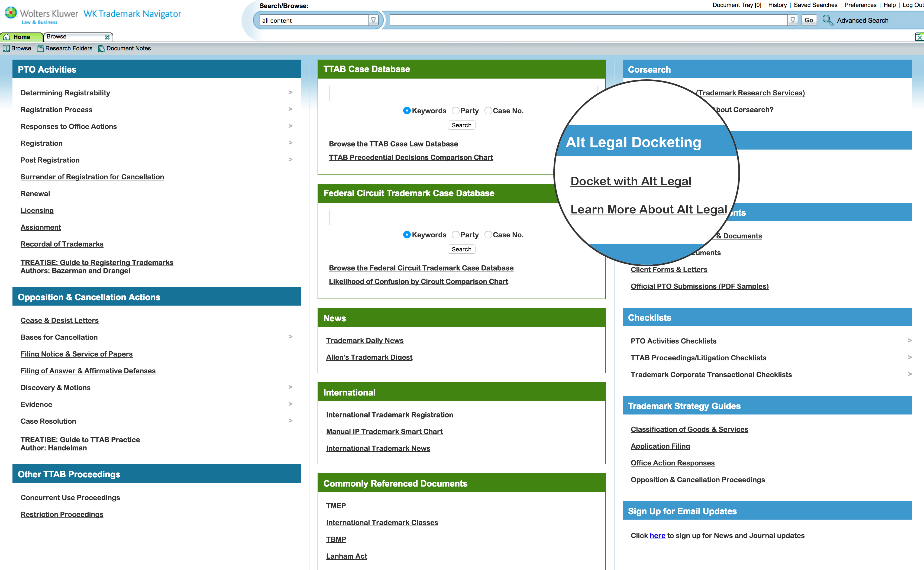Open Document Notes from toolbar
The height and width of the screenshot is (570, 924).
(x=124, y=48)
